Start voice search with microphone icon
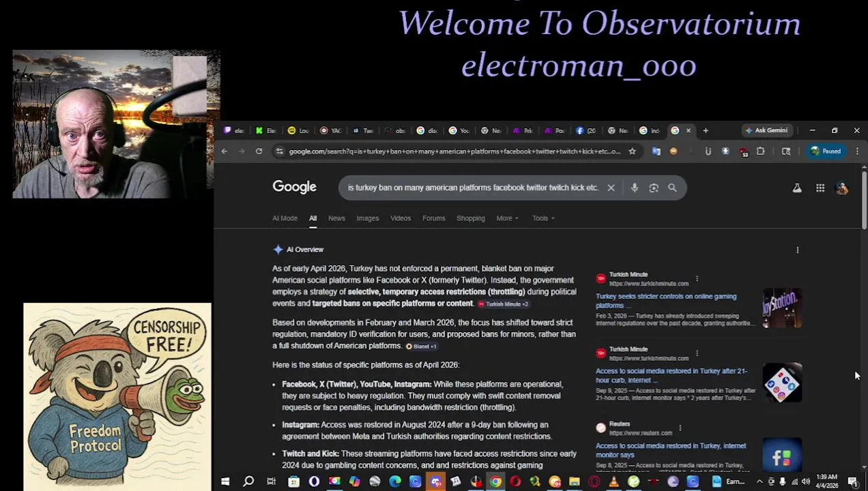The width and height of the screenshot is (868, 491). (635, 188)
